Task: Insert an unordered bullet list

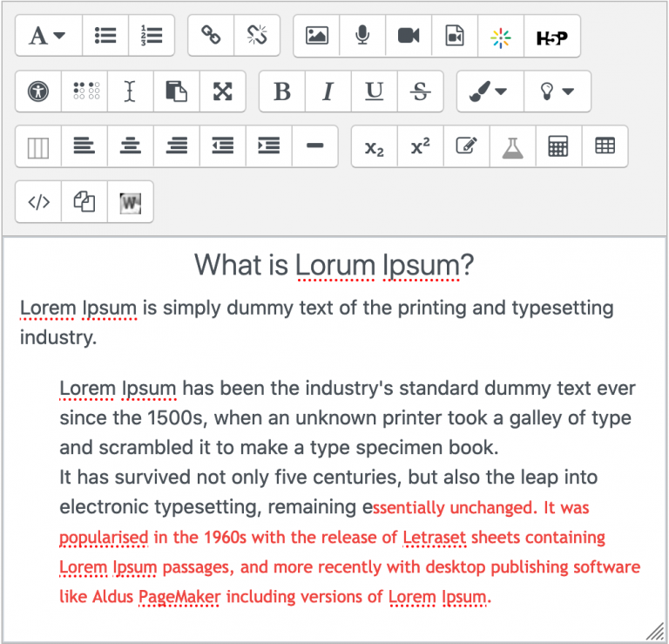Action: coord(105,36)
